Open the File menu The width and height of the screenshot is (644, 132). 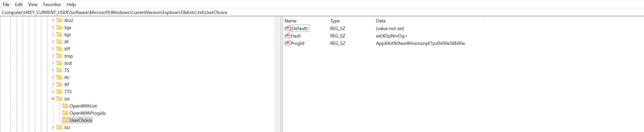[6, 4]
